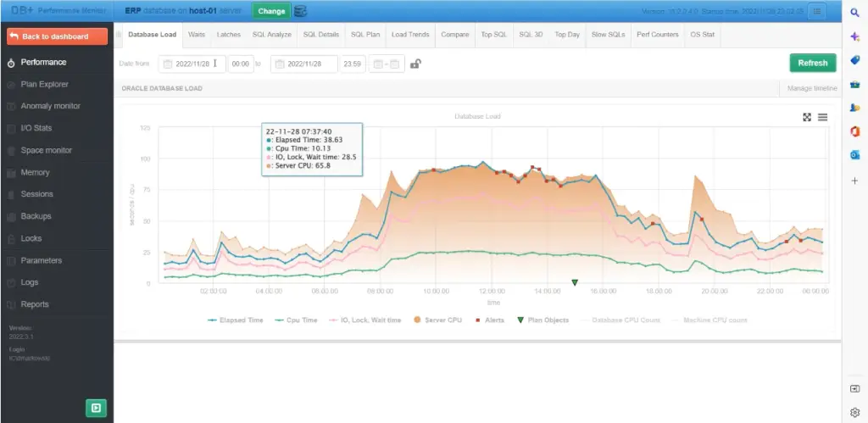This screenshot has width=868, height=423.
Task: Toggle Elapsed Time series in legend
Action: coord(236,320)
